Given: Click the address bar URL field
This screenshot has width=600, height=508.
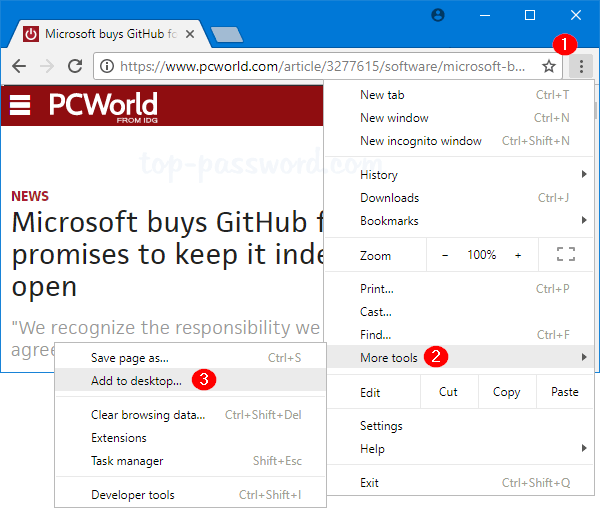Looking at the screenshot, I should point(320,66).
